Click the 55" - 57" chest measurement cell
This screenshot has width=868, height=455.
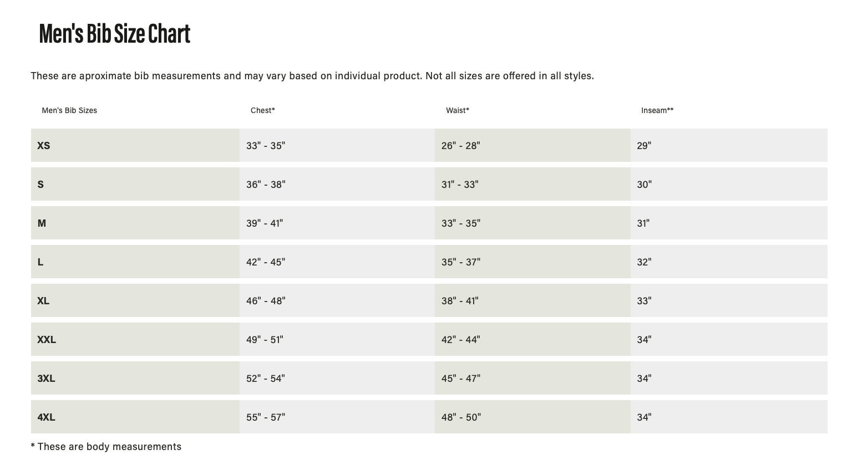click(266, 417)
